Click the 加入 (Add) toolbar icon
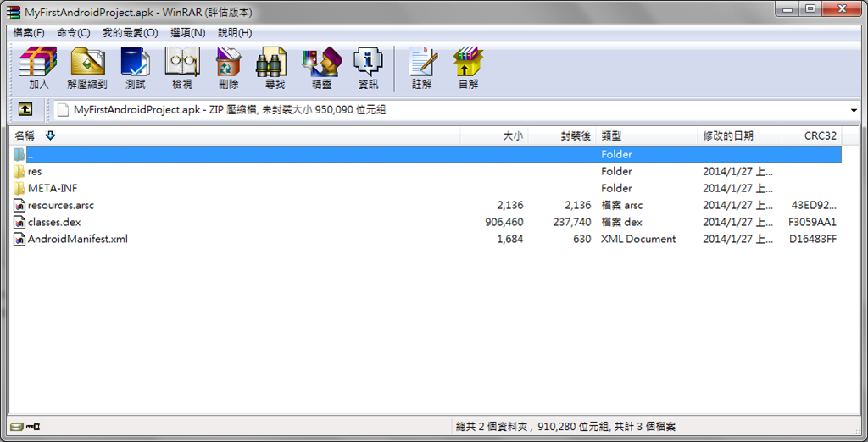868x442 pixels. [x=38, y=68]
